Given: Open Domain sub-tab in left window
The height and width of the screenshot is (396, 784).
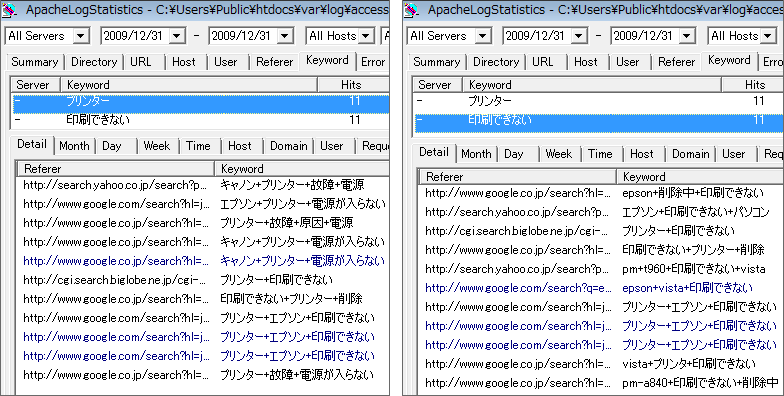Looking at the screenshot, I should click(288, 146).
